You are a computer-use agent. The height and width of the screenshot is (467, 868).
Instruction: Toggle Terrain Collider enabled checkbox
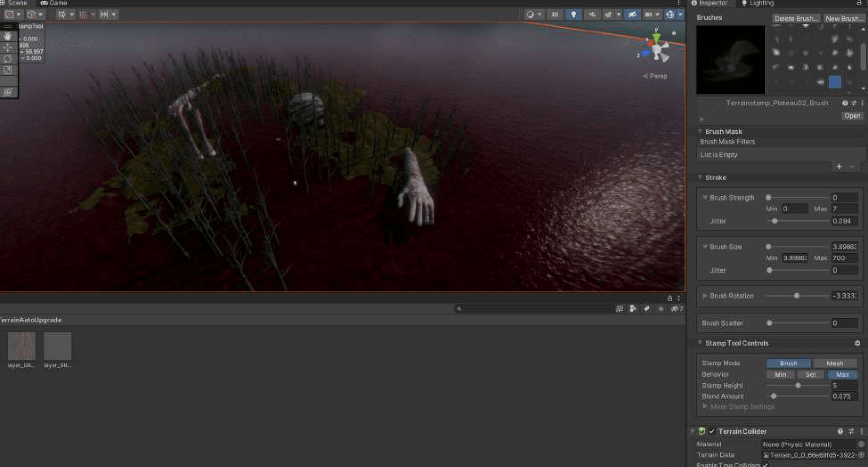coord(712,431)
